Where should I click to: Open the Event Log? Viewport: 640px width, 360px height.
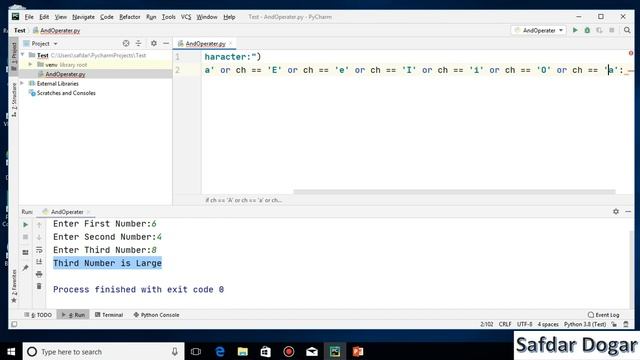click(x=603, y=315)
